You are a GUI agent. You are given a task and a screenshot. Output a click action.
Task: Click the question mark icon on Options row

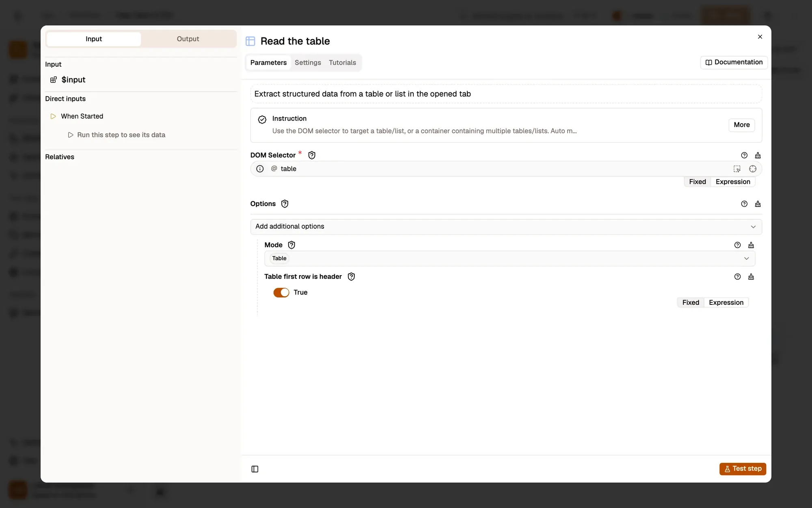point(744,204)
